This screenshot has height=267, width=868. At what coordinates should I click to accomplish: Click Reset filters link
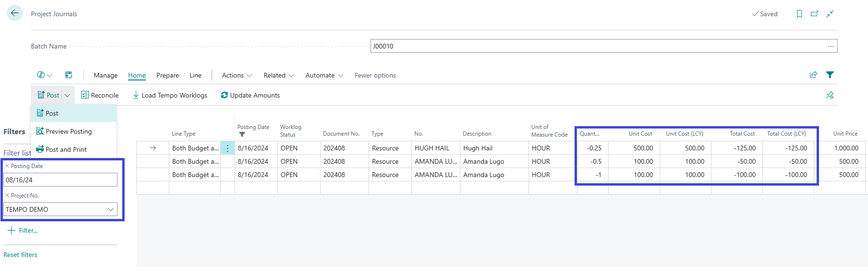20,255
